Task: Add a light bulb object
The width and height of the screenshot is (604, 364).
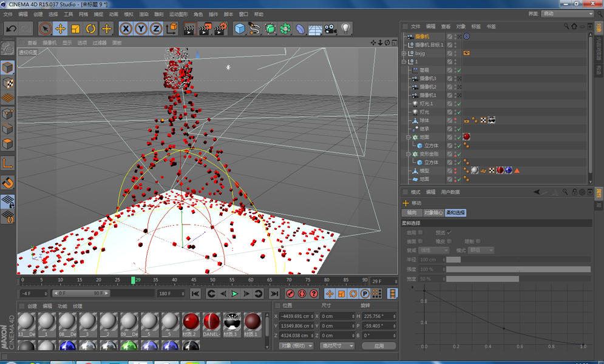Action: [345, 29]
